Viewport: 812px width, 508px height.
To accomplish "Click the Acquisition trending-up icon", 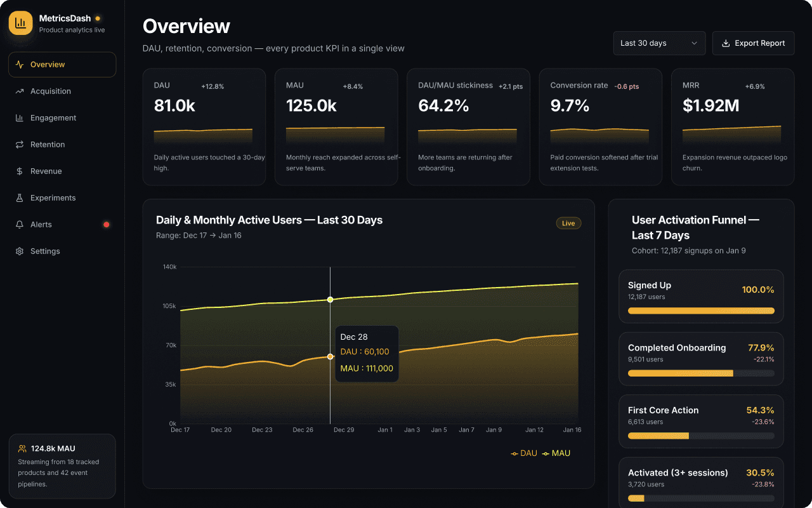I will pos(20,91).
